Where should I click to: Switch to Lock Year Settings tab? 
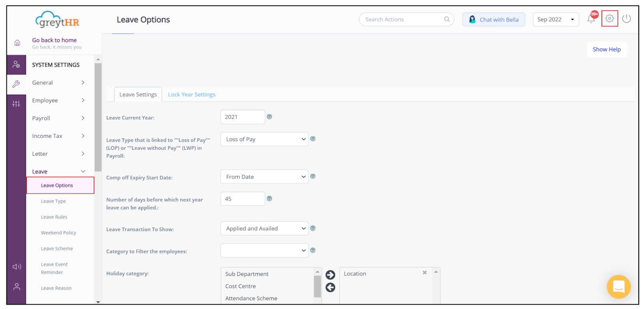point(191,95)
